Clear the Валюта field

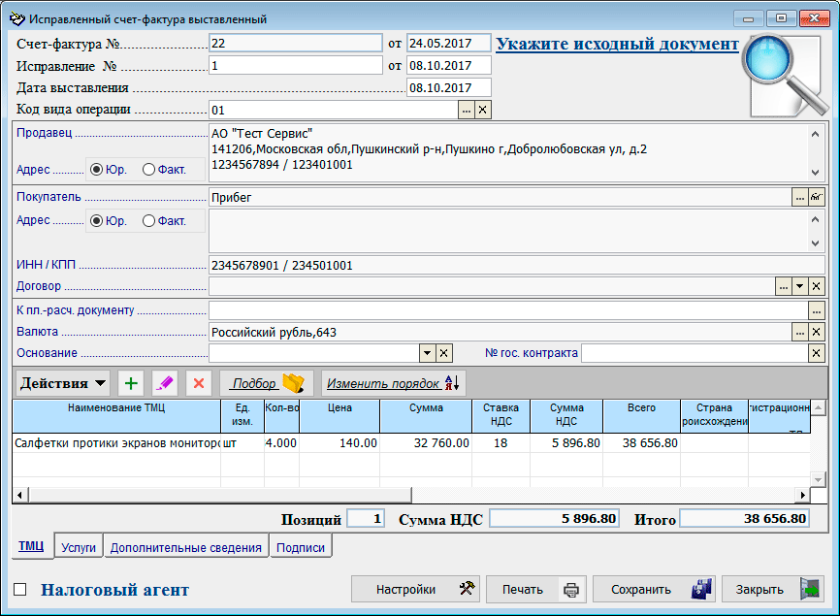coord(816,332)
